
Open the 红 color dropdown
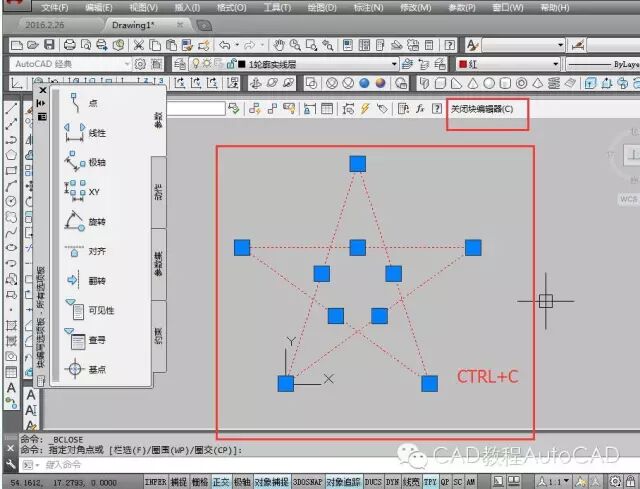(508, 64)
